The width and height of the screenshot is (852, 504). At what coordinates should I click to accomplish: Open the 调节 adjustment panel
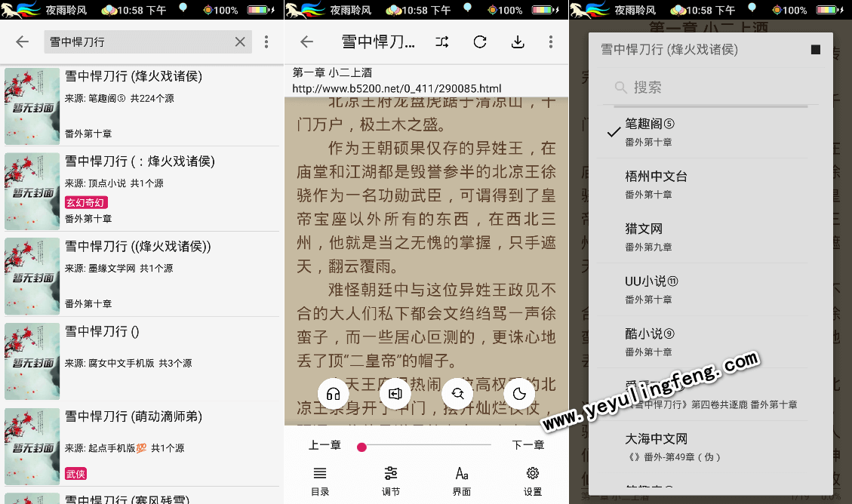(x=391, y=481)
